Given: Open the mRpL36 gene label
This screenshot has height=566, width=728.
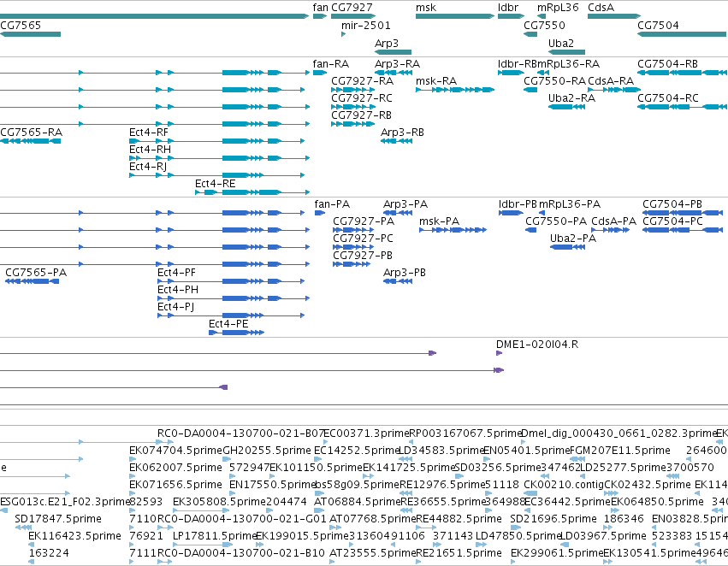Looking at the screenshot, I should coord(558,8).
